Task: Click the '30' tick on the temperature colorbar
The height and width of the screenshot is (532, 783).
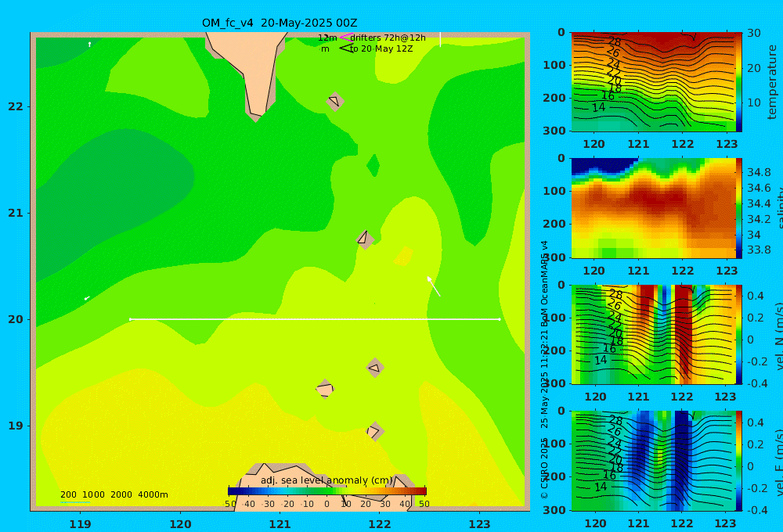Action: point(754,33)
